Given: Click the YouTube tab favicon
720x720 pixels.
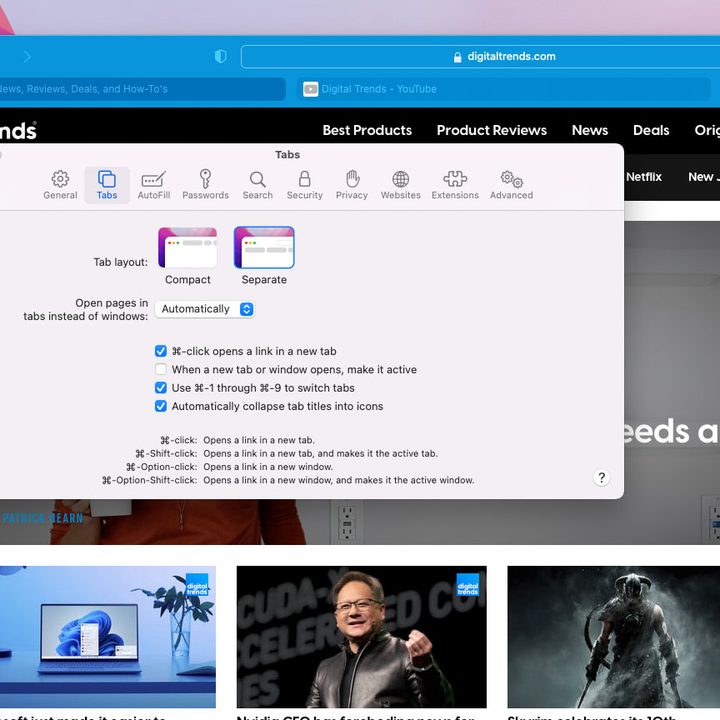Looking at the screenshot, I should point(310,89).
